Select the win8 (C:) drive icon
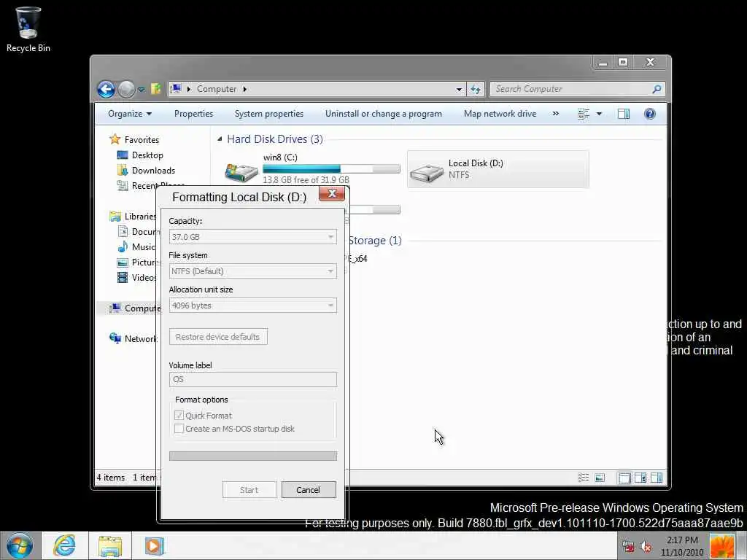Screen dimensions: 747x560 pos(241,172)
